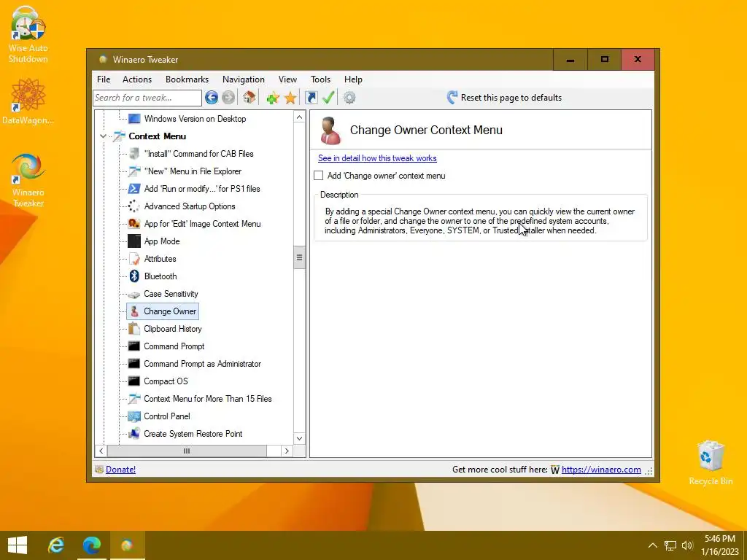Add bookmark with green plus star icon

pyautogui.click(x=273, y=98)
